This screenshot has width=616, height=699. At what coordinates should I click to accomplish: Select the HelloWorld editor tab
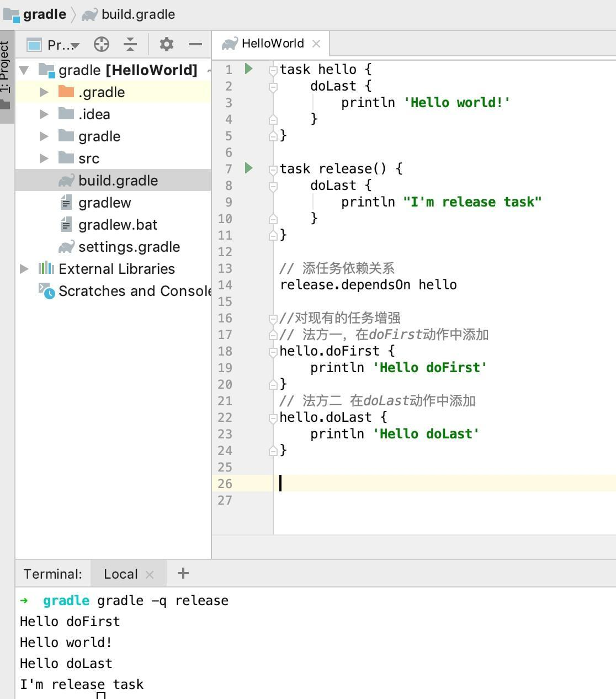(x=271, y=43)
